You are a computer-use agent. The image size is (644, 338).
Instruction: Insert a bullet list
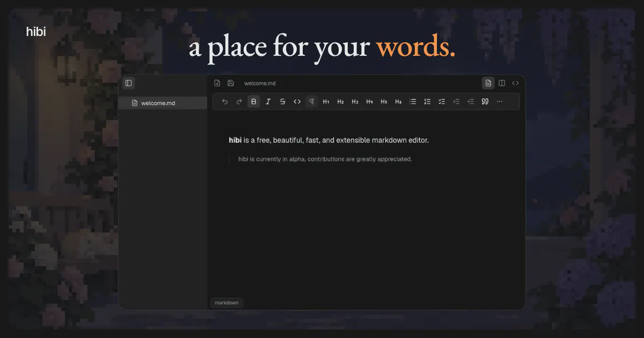click(413, 101)
